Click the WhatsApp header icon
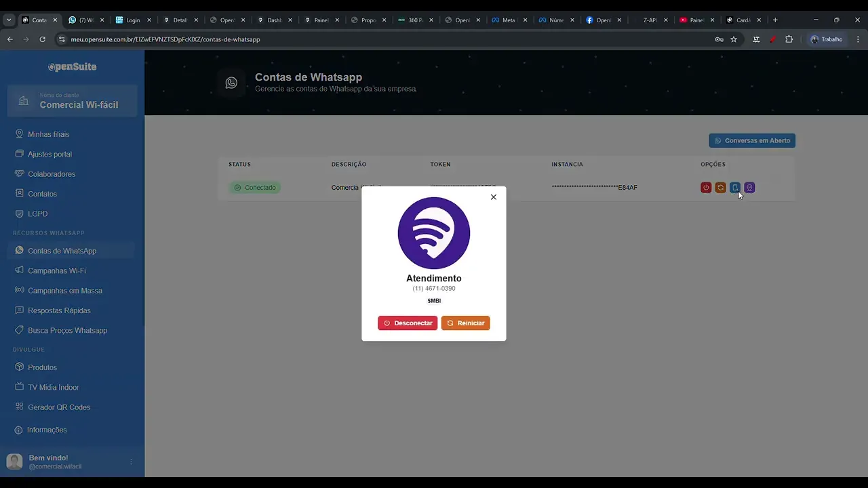The width and height of the screenshot is (868, 488). [x=231, y=83]
